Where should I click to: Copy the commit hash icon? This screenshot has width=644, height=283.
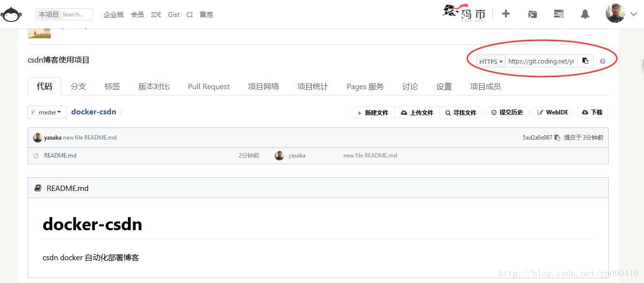[557, 138]
